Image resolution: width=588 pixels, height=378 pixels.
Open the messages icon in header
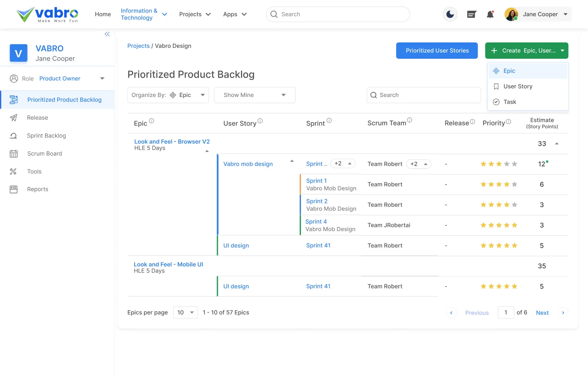pyautogui.click(x=472, y=15)
